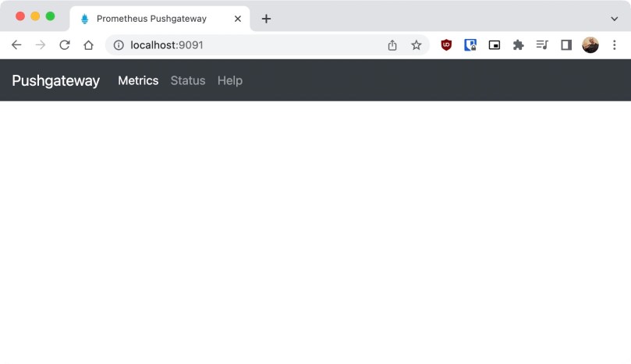
Task: Click the forward navigation arrow
Action: coord(41,45)
